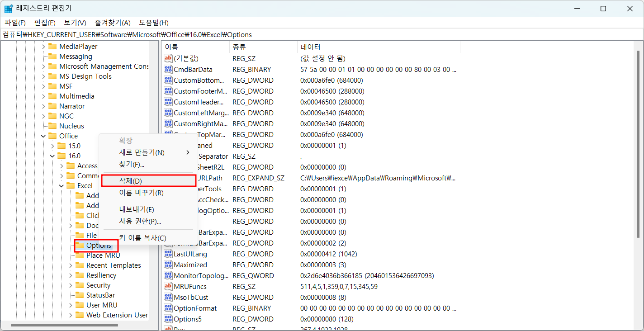Image resolution: width=644 pixels, height=331 pixels.
Task: Click the REG_QWORD type cell
Action: 253,275
